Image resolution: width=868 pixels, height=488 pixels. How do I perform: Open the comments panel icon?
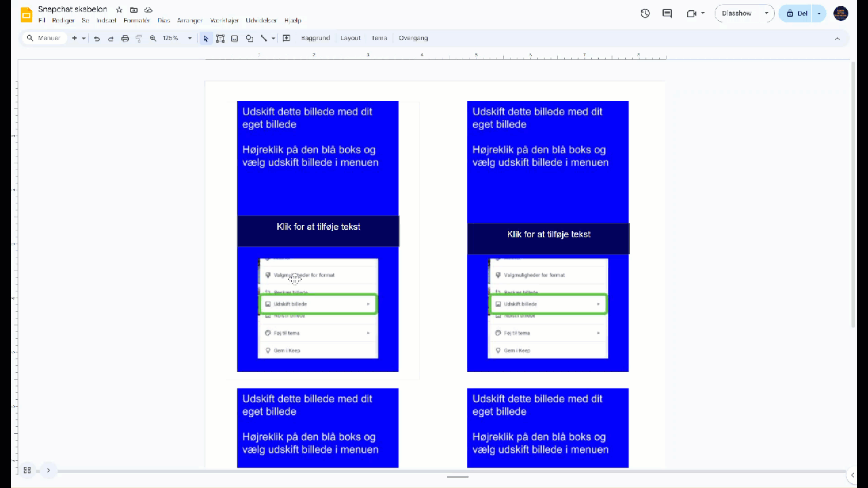click(x=667, y=14)
